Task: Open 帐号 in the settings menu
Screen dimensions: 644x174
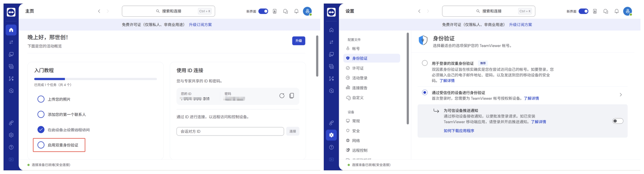Action: [372, 49]
